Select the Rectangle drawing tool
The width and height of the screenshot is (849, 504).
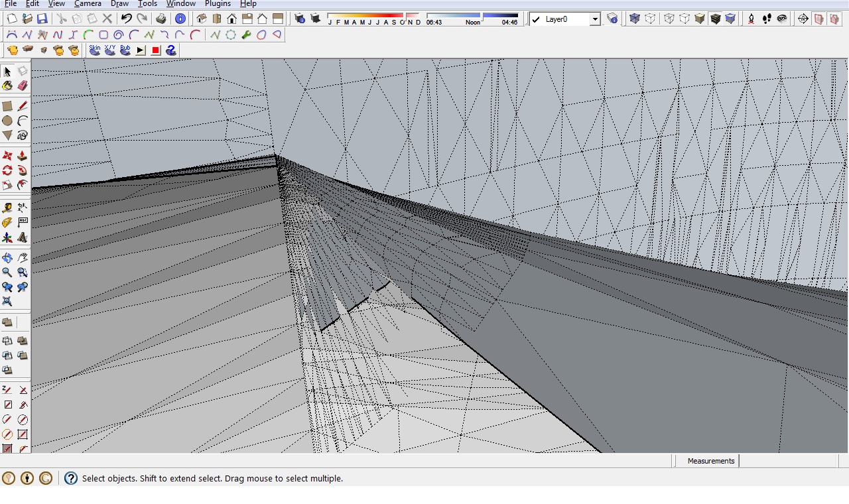pyautogui.click(x=7, y=106)
